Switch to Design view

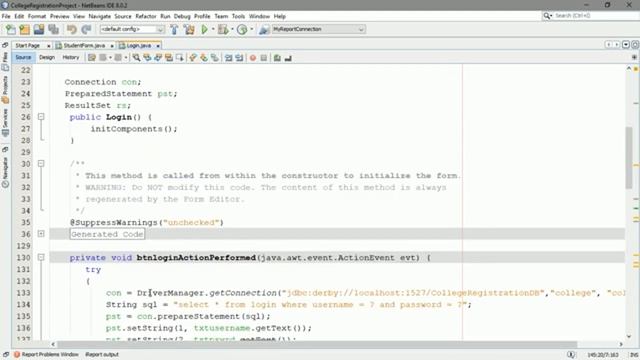point(47,58)
